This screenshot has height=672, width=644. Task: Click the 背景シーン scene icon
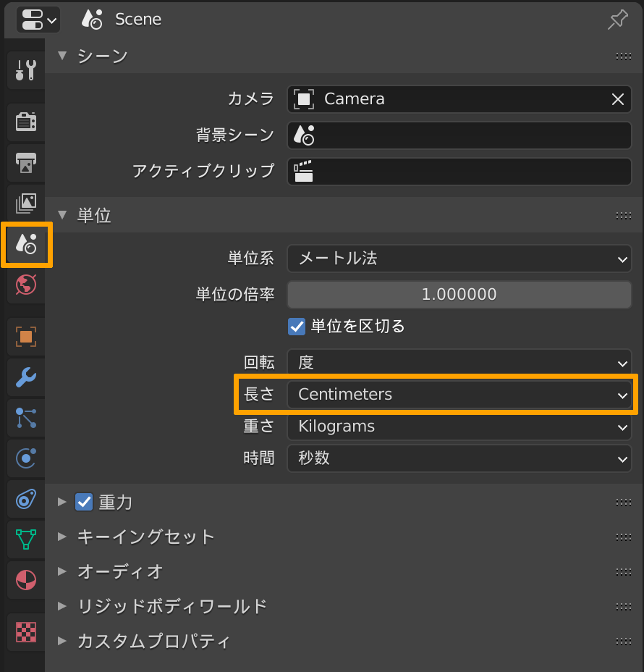tap(304, 135)
